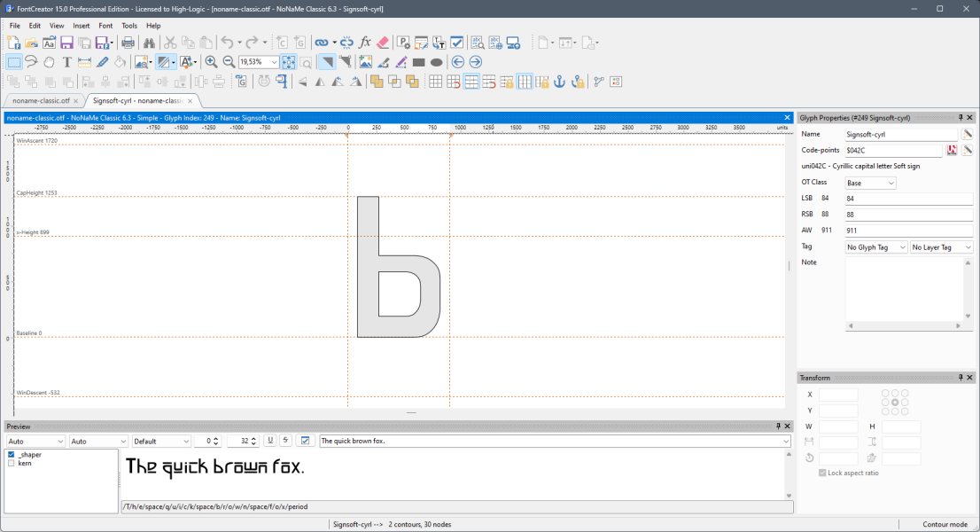Click the break link icon
Screen dimensions: 980x532
[x=346, y=43]
